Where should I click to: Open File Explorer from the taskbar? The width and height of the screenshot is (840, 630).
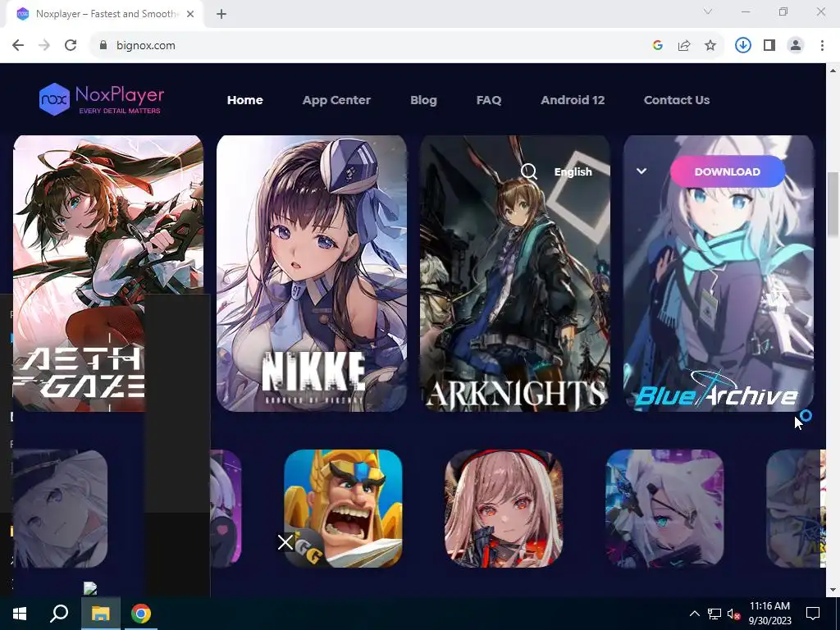(100, 614)
